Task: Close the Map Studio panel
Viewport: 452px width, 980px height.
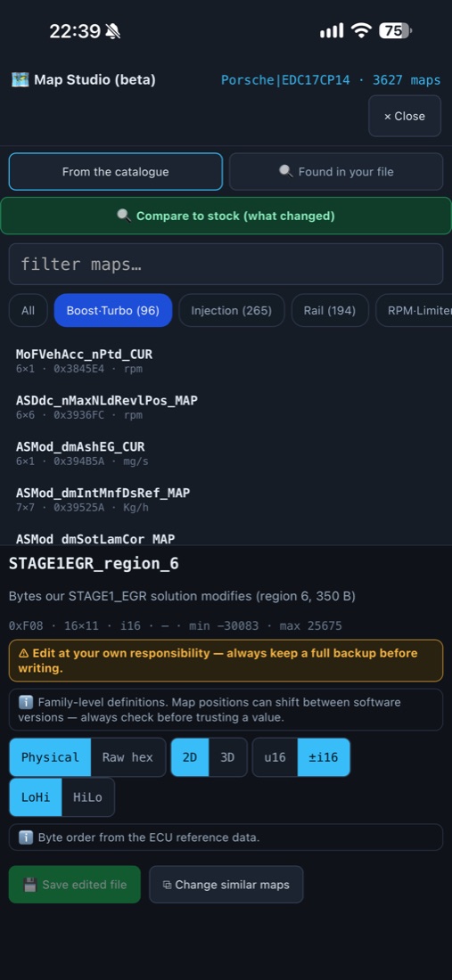Action: coord(405,116)
